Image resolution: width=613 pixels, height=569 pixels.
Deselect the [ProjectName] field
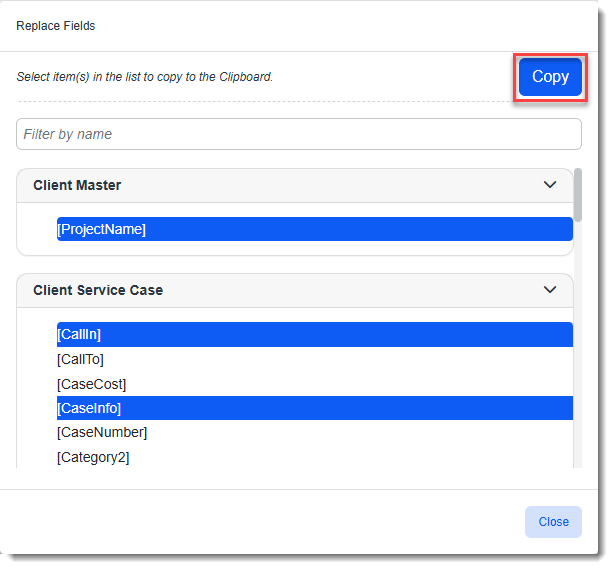(x=102, y=229)
